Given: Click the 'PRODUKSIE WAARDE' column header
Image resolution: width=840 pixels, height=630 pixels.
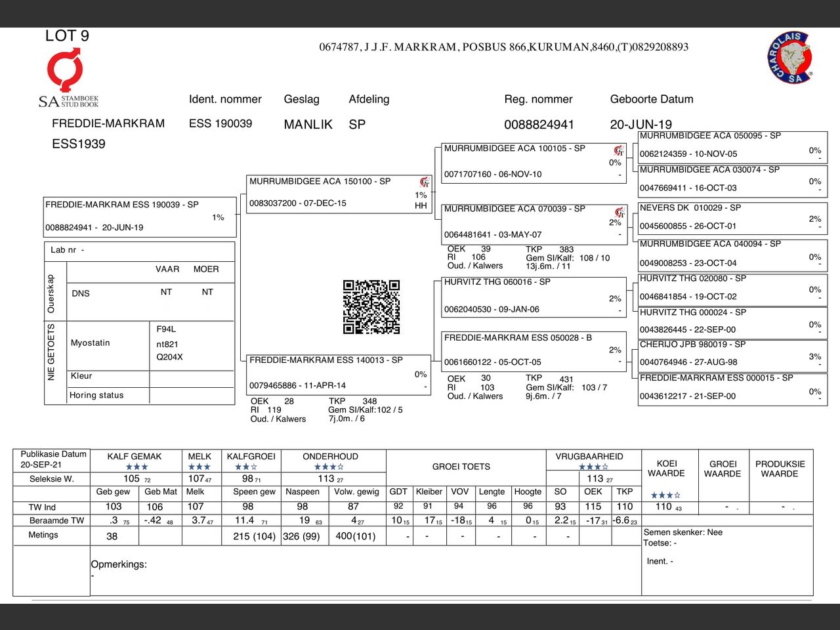Looking at the screenshot, I should (x=780, y=469).
